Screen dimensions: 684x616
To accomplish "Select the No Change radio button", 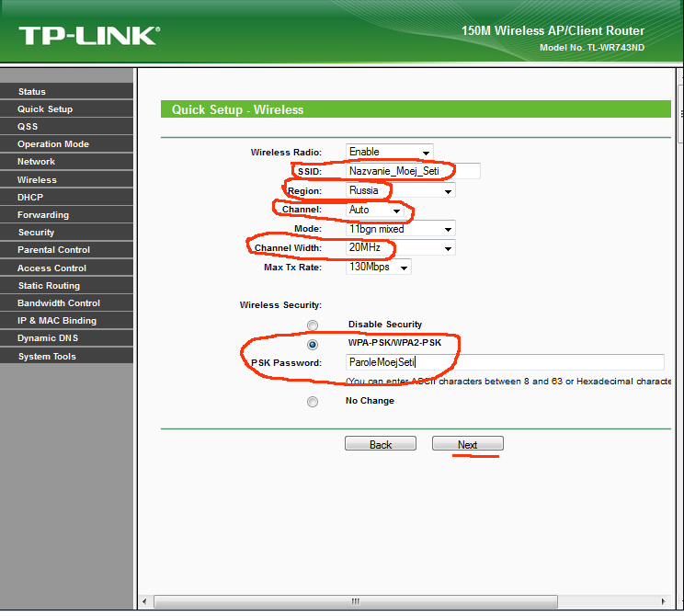I will [x=313, y=402].
